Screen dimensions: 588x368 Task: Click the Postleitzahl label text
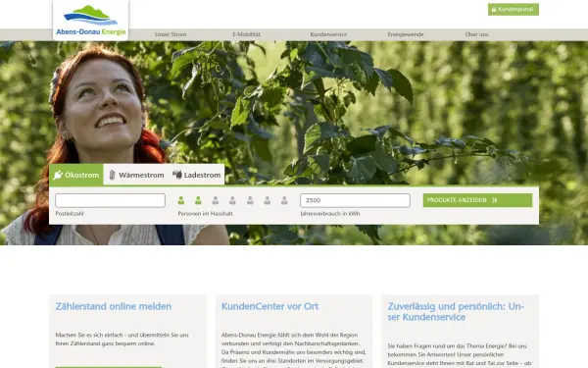point(70,214)
